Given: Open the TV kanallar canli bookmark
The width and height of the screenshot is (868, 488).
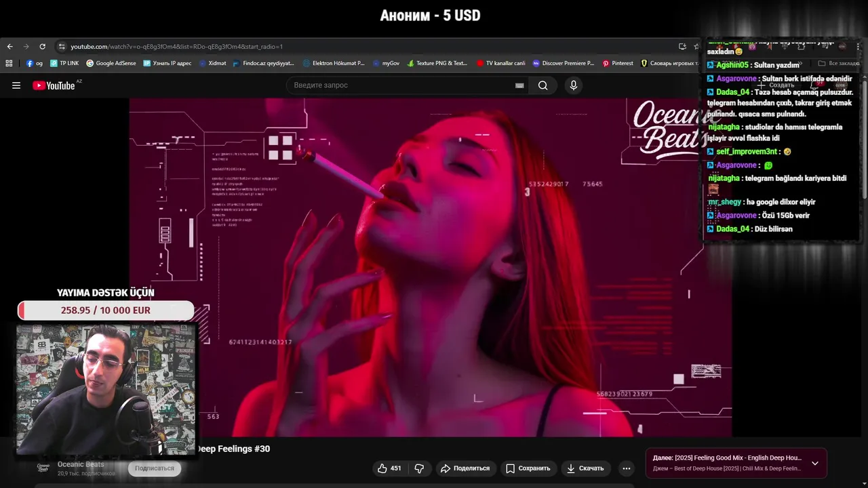Looking at the screenshot, I should pyautogui.click(x=500, y=63).
